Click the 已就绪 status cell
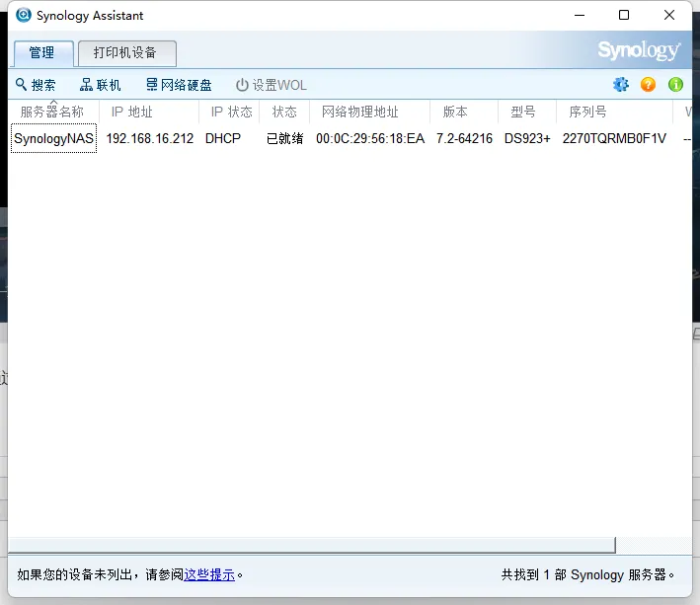This screenshot has width=700, height=605. (284, 138)
